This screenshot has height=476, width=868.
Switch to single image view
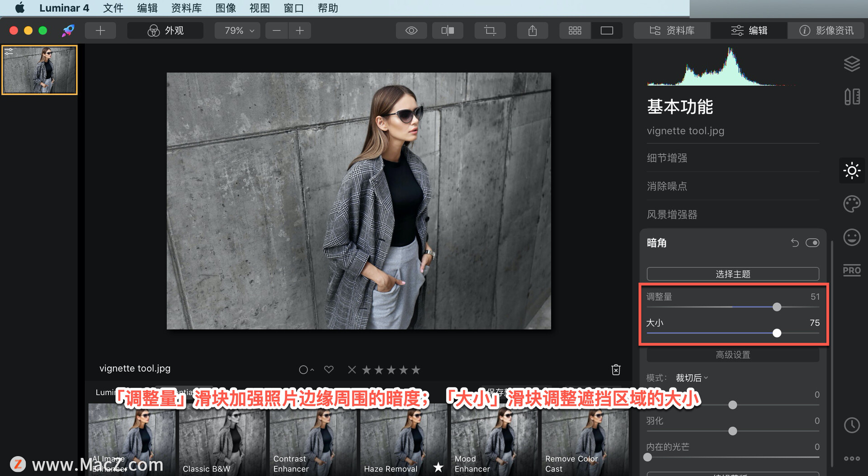click(x=607, y=30)
